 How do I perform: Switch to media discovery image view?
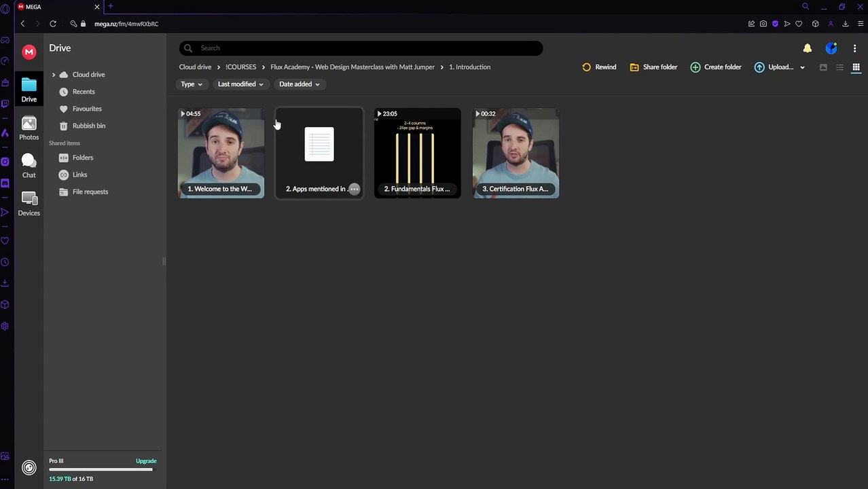pos(823,67)
